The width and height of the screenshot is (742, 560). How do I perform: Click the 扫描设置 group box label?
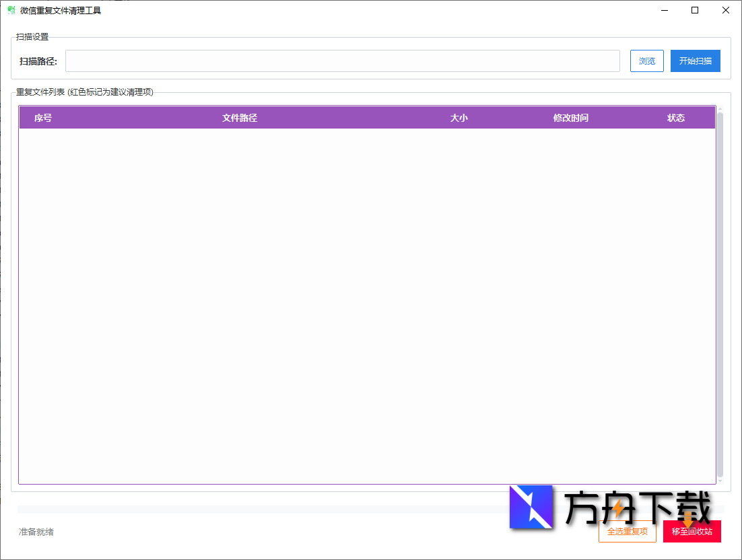pyautogui.click(x=32, y=37)
